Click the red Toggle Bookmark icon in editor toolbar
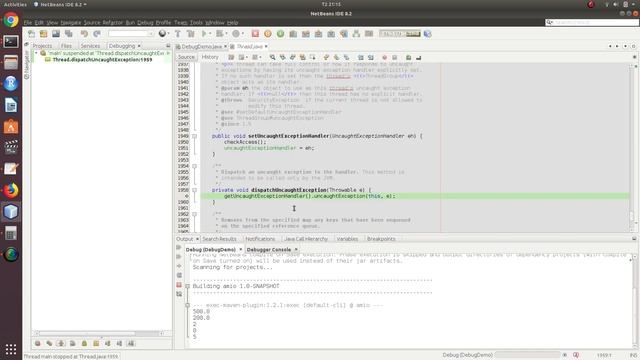Viewport: 640px width, 360px height. [x=384, y=58]
